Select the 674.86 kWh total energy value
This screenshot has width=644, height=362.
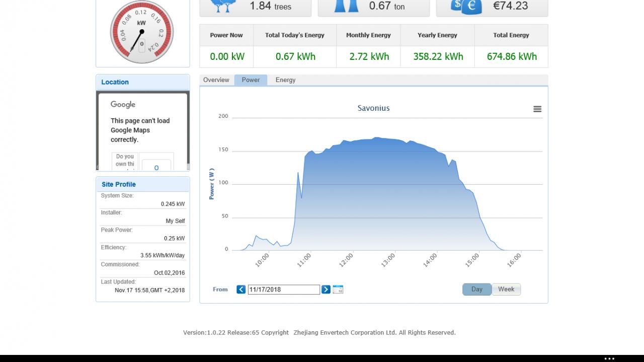(x=512, y=56)
